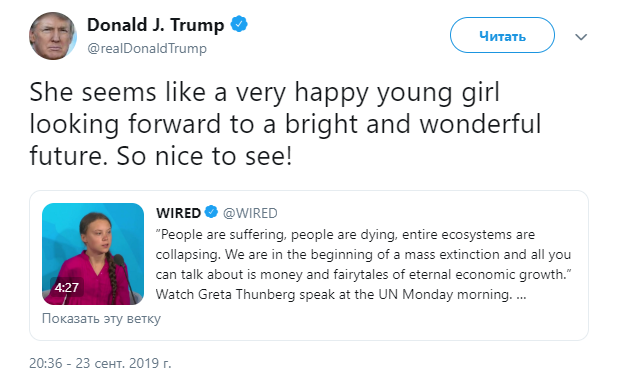
Task: Open the WIRED account name
Action: point(178,213)
